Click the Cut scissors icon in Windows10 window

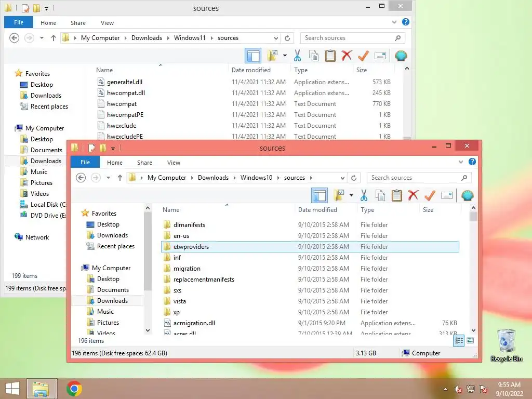tap(364, 195)
